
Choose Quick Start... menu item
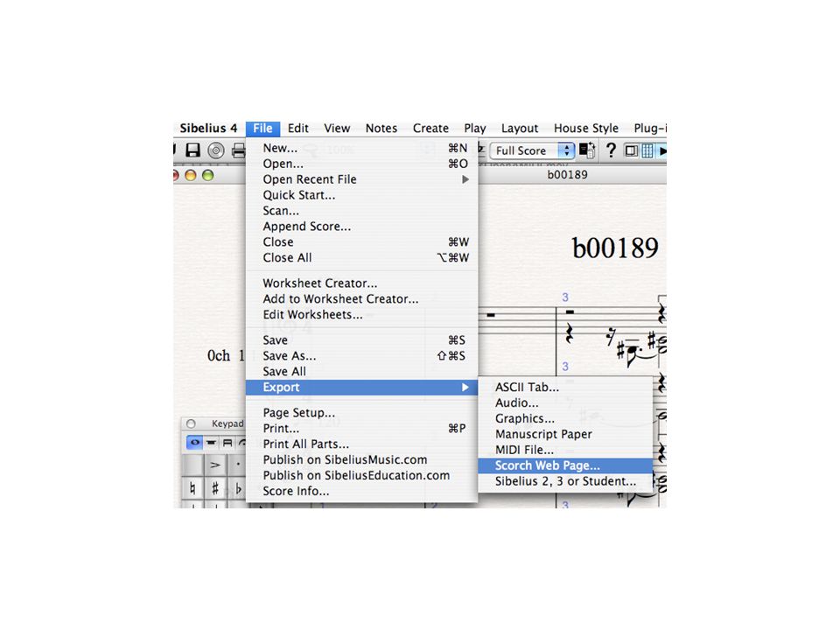pyautogui.click(x=361, y=195)
